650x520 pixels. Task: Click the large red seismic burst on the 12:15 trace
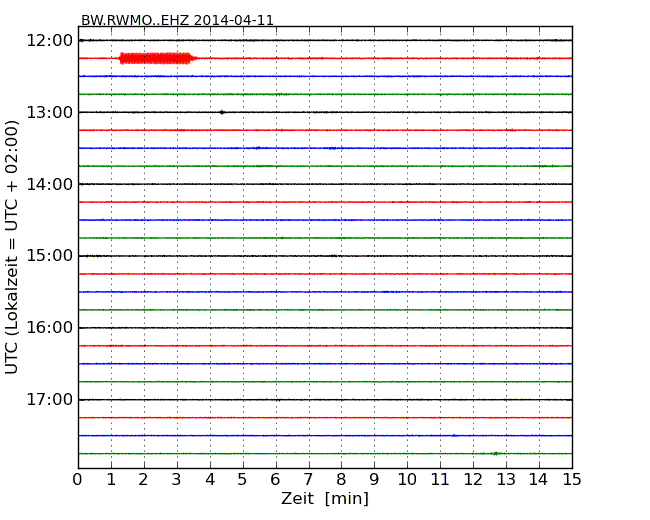click(x=157, y=58)
